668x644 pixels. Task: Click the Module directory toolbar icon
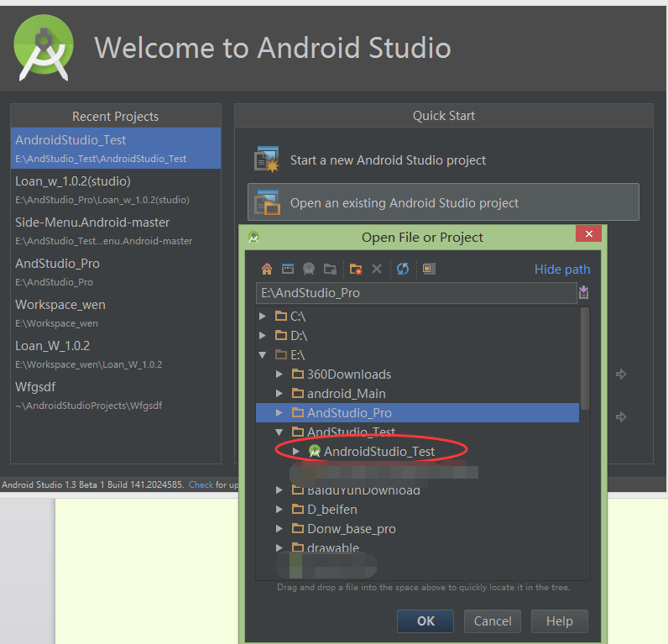(330, 269)
